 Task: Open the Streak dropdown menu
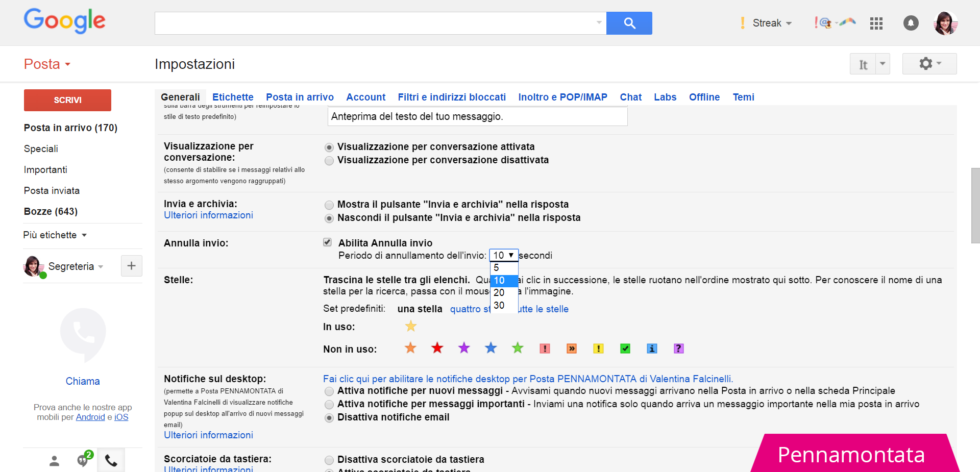(771, 23)
